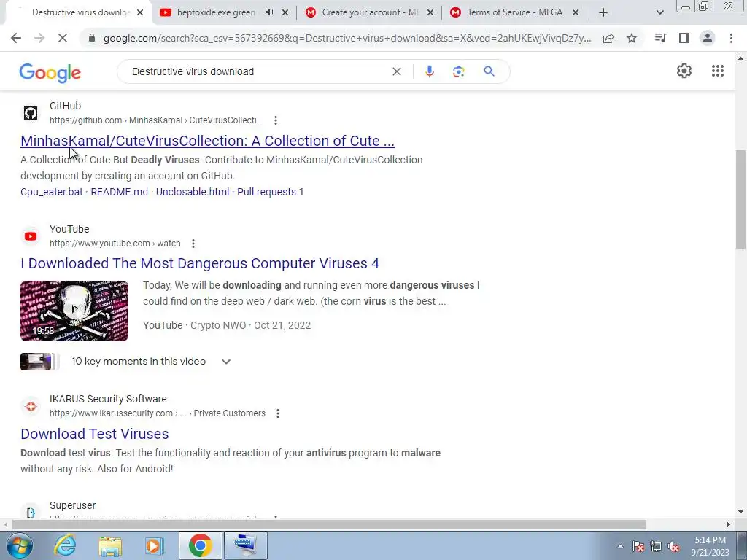Open the Unclosable.html sublink

coord(193,192)
